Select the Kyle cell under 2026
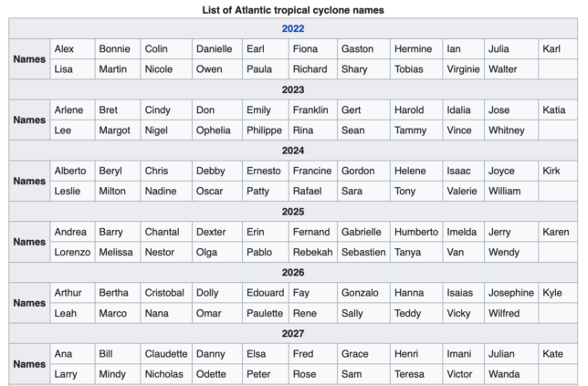Screen dimensions: 588x386 point(558,293)
